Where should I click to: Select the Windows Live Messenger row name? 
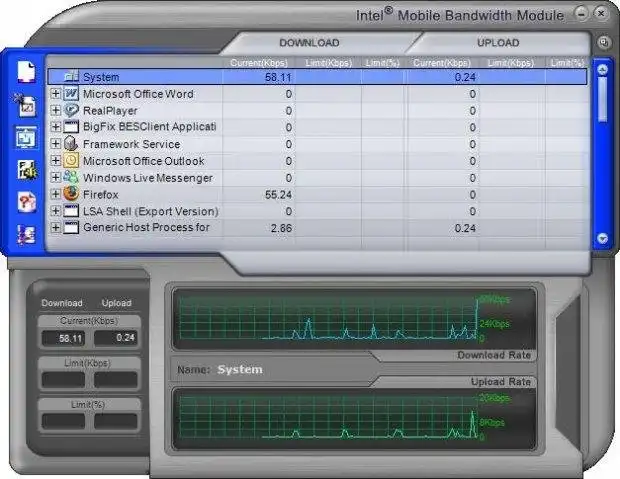click(x=147, y=178)
